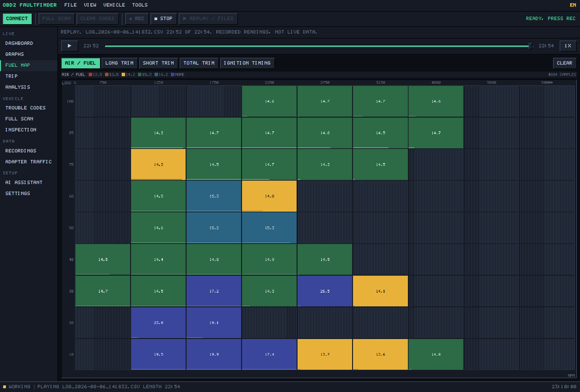Open the Full Scan sidebar item

[29, 119]
